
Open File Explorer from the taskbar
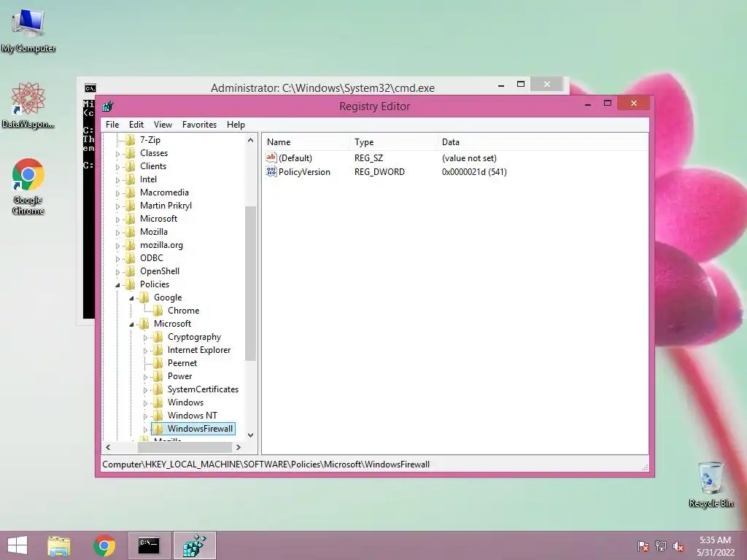59,545
